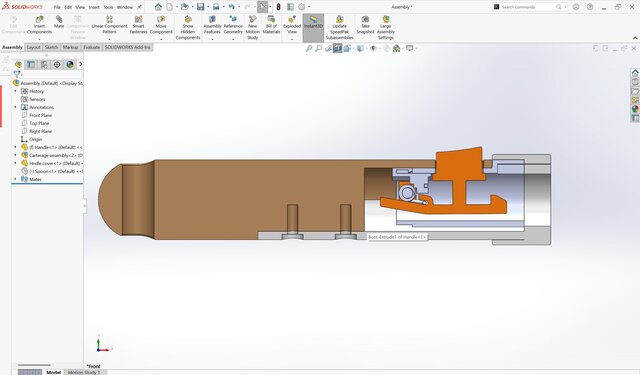640x375 pixels.
Task: Open Appearances color ball in task pane
Action: [x=635, y=109]
